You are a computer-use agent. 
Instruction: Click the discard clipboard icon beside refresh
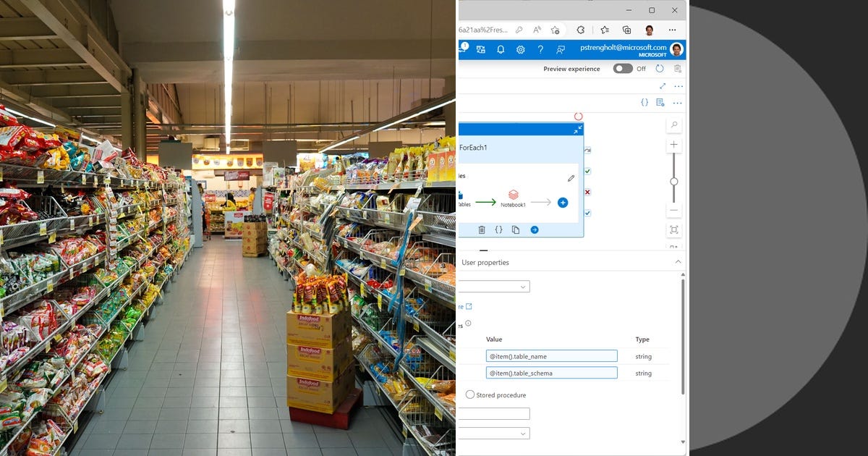point(678,68)
